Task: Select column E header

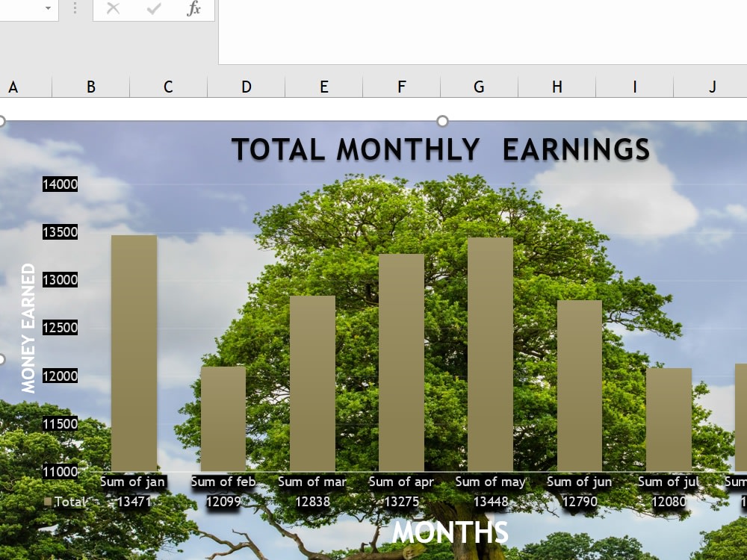Action: (324, 87)
